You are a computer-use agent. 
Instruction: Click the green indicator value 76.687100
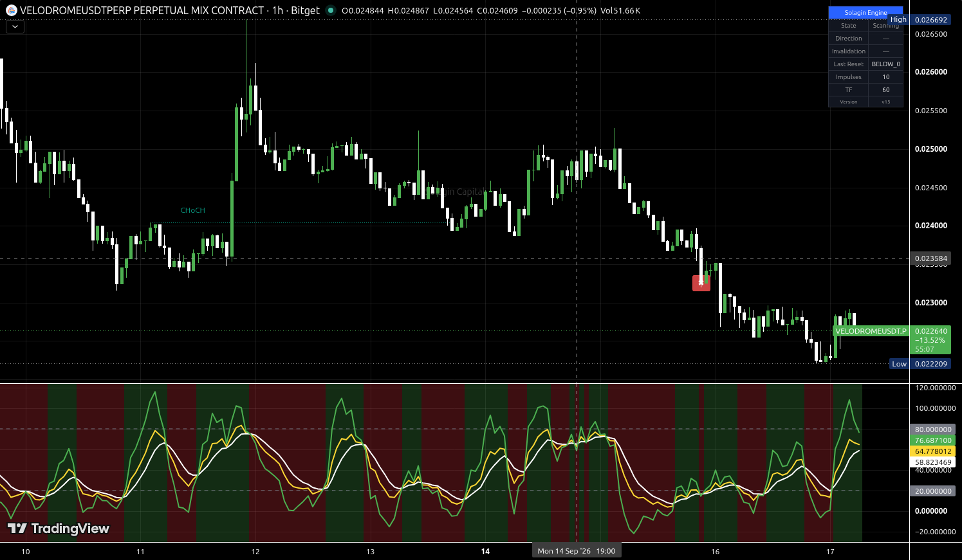(x=933, y=440)
